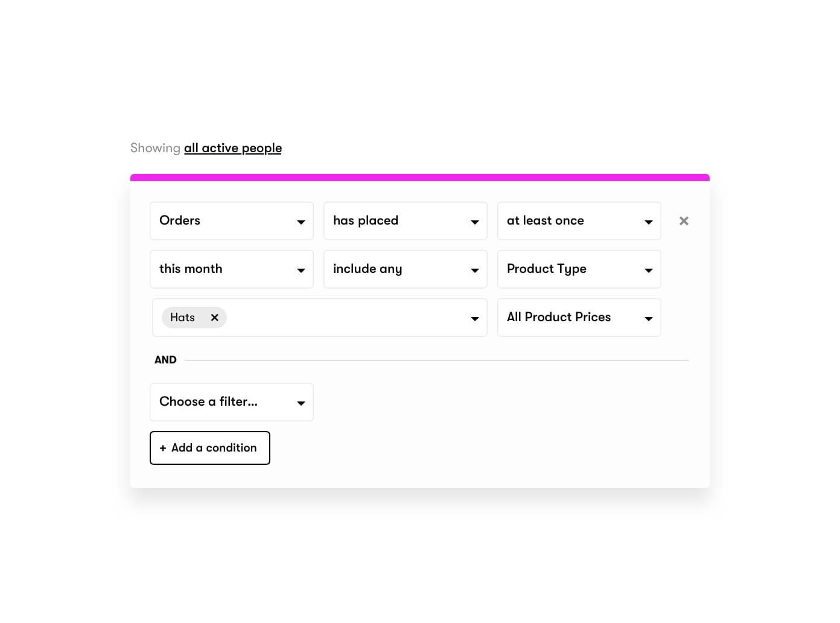Open the All Product Prices dropdown
840x623 pixels.
579,318
